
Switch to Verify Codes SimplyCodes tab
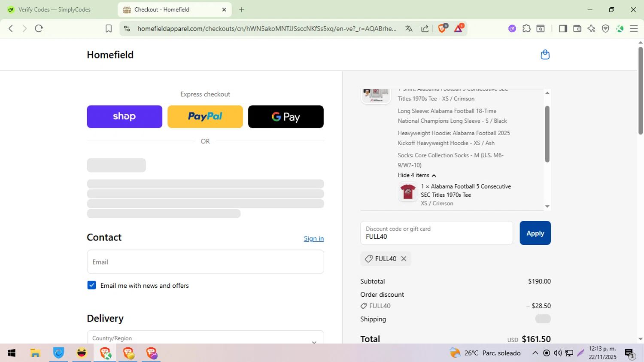pos(55,9)
